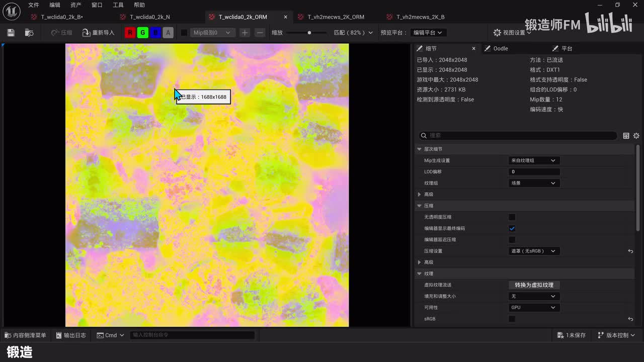
Task: Open the 文件 menu
Action: tap(34, 5)
